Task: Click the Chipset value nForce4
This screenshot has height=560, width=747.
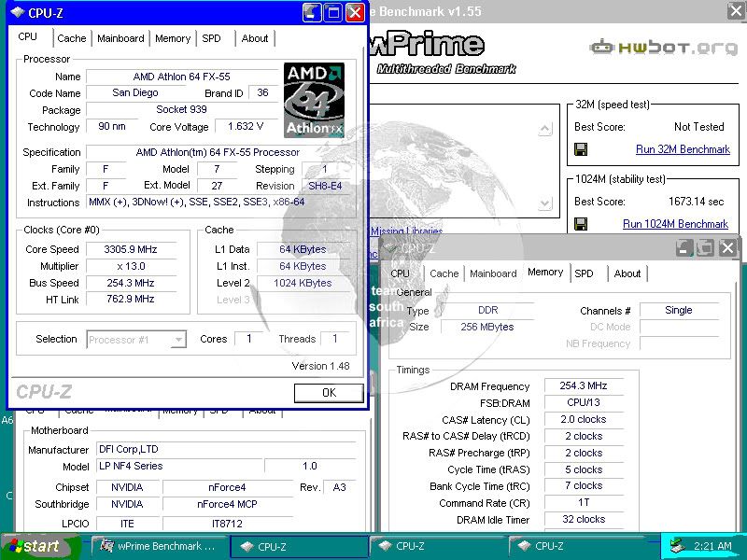Action: click(227, 487)
